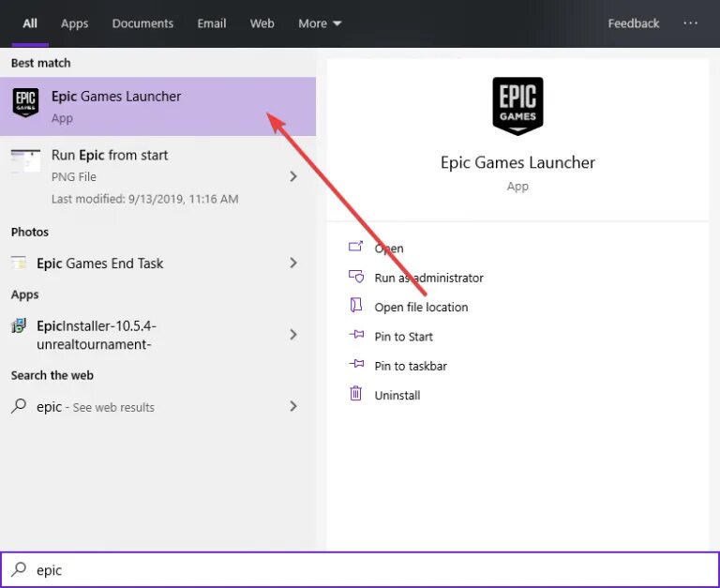Switch to the All search tab
The width and height of the screenshot is (720, 588).
pyautogui.click(x=30, y=23)
